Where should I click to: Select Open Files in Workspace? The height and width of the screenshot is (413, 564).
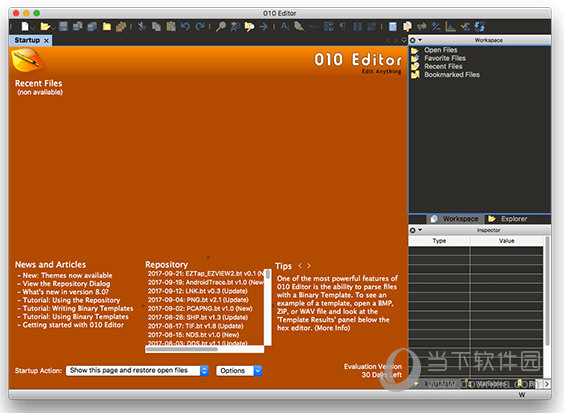[441, 50]
